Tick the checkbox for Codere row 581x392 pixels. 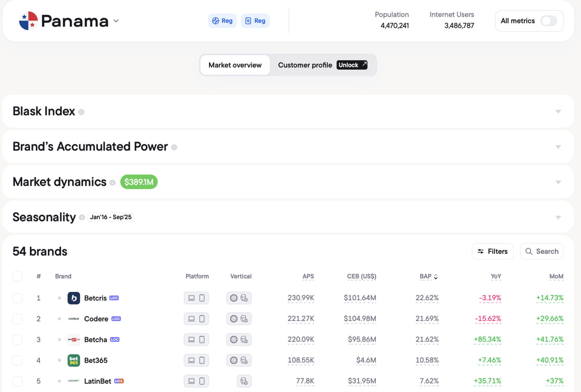[x=18, y=319]
